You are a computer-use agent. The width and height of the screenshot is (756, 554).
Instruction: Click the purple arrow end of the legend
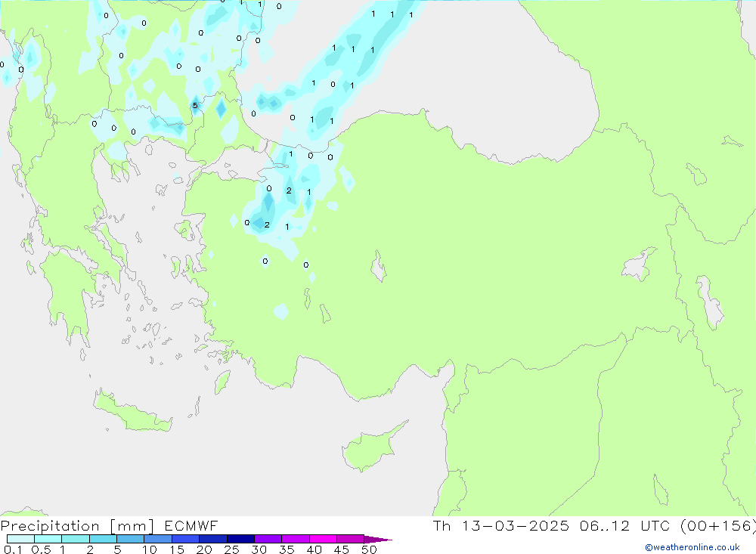click(377, 540)
